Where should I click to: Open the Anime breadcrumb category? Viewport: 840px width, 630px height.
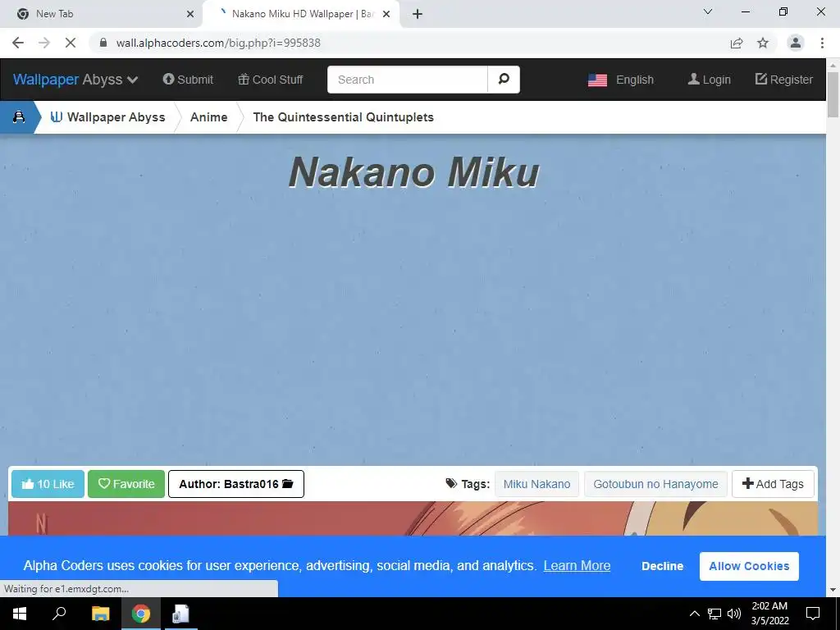[209, 116]
